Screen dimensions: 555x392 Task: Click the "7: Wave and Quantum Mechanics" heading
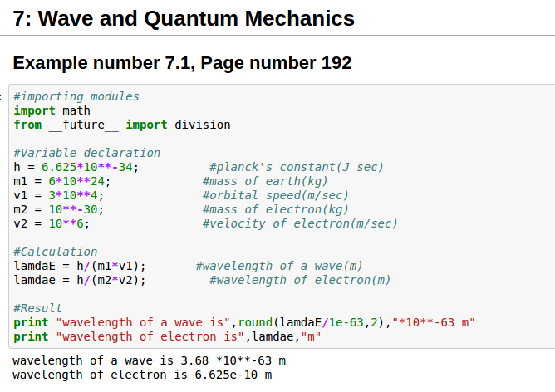[184, 18]
